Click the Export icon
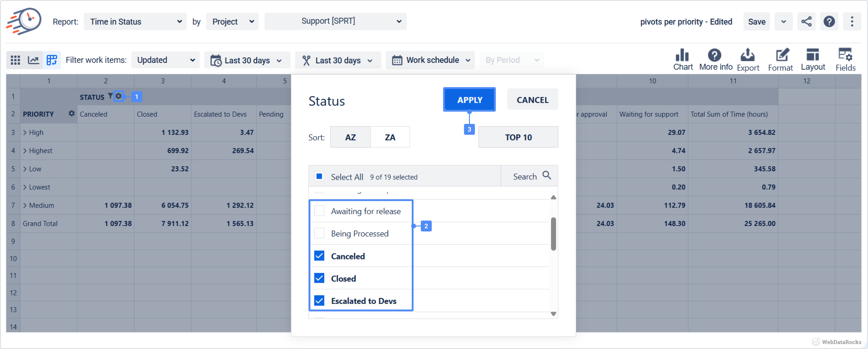Viewport: 868px width, 349px height. pos(748,55)
